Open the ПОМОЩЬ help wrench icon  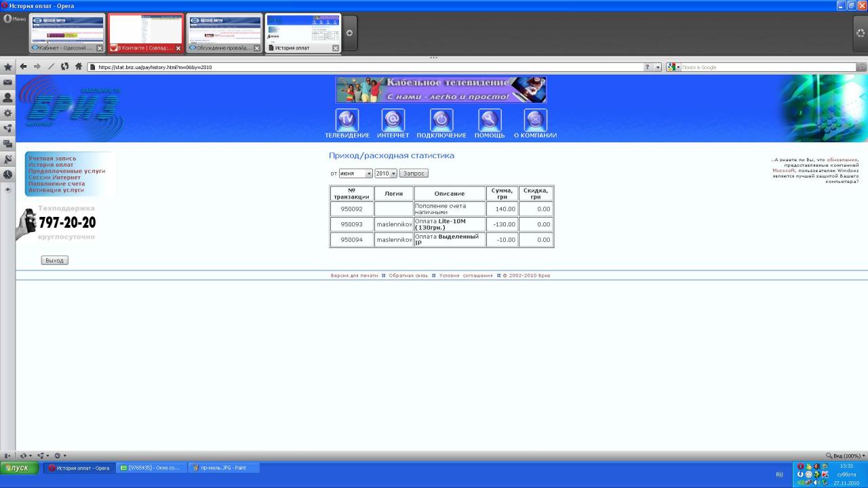point(490,120)
